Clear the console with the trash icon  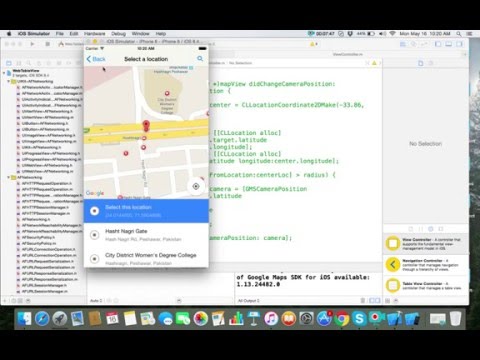point(363,300)
